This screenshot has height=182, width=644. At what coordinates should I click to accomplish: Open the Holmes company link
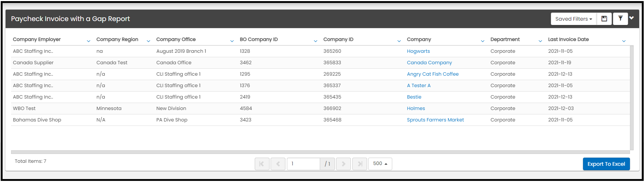coord(416,109)
